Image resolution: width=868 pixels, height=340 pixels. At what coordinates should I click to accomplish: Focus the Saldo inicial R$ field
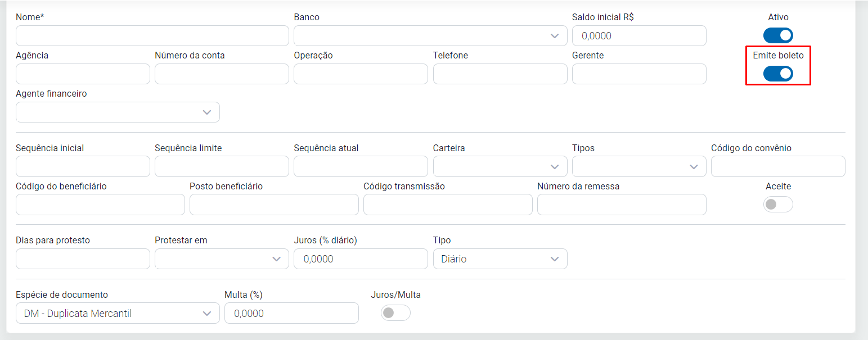tap(638, 36)
